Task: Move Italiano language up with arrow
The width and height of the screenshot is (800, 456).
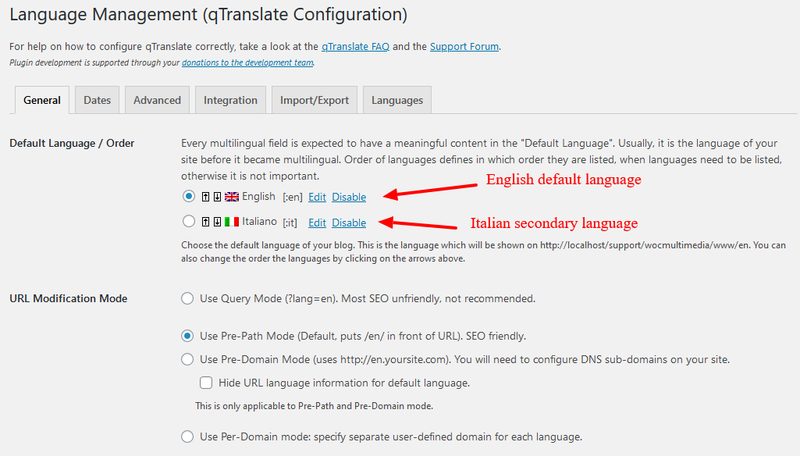Action: pyautogui.click(x=205, y=222)
